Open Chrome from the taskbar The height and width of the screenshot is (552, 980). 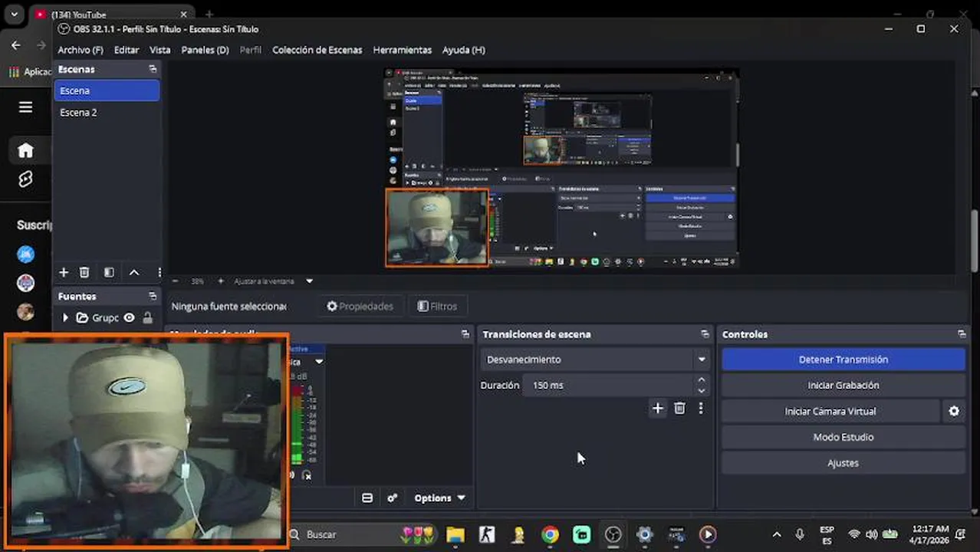pyautogui.click(x=550, y=534)
